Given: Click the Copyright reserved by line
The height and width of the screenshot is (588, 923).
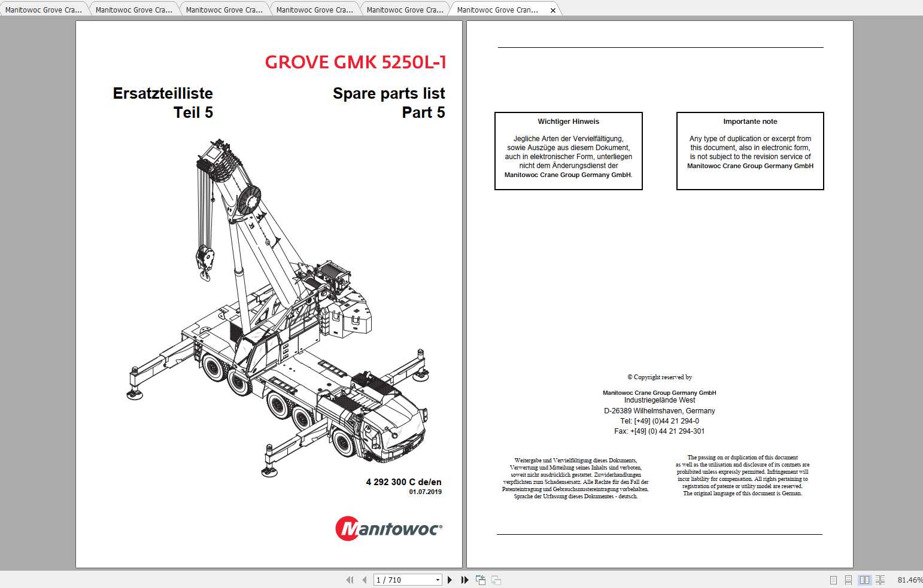Looking at the screenshot, I should click(x=660, y=377).
